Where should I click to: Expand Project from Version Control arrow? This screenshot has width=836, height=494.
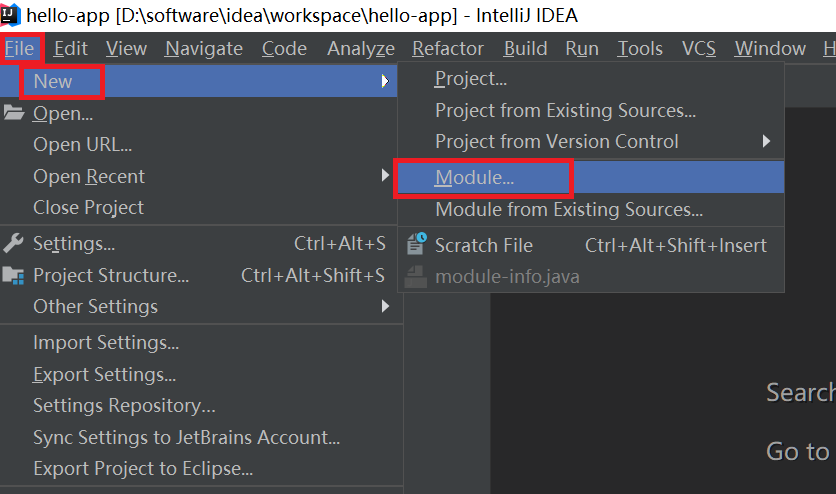pyautogui.click(x=766, y=141)
